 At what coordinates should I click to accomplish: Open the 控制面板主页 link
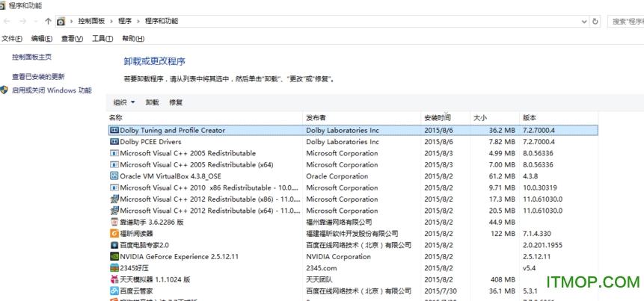coord(32,57)
